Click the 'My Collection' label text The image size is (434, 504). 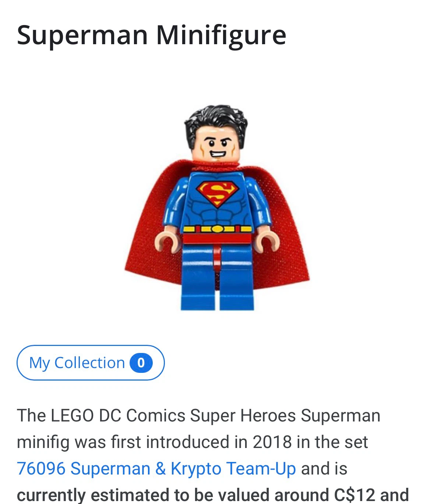[x=77, y=363]
